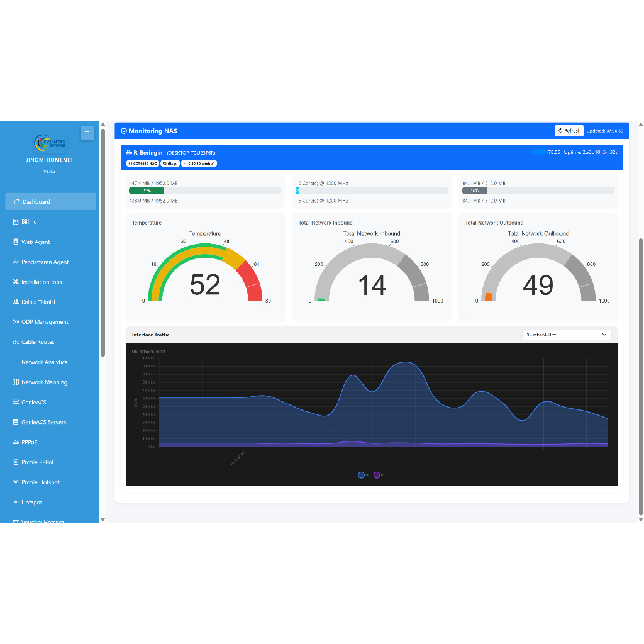Click the CV Lintas logo
Viewport: 644px width, 644px height.
[x=50, y=143]
